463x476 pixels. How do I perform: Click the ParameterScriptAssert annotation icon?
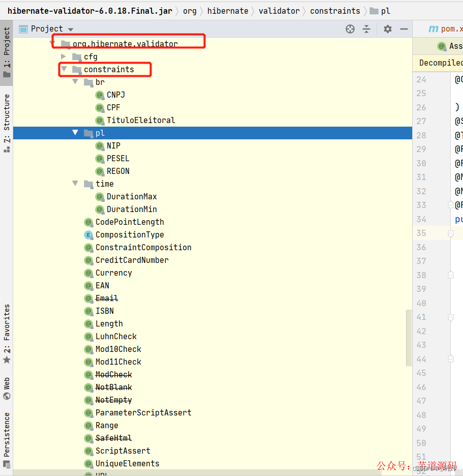[x=88, y=413]
